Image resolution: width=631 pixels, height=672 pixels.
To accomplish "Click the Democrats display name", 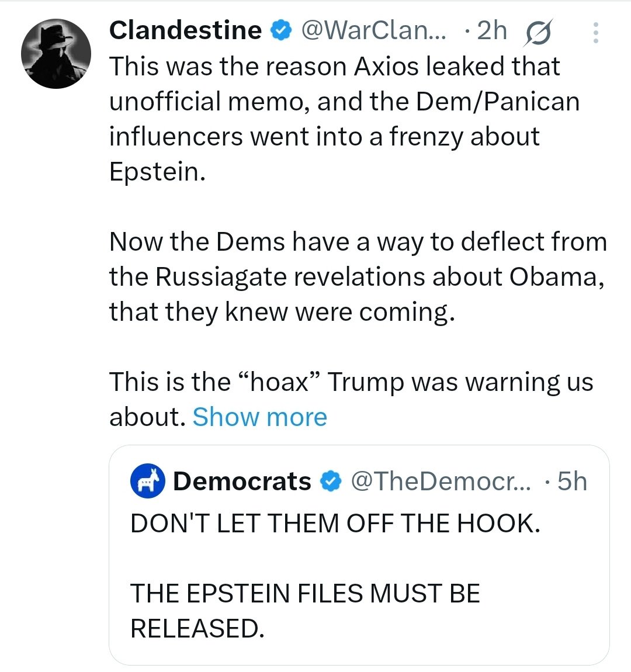I will pyautogui.click(x=242, y=481).
